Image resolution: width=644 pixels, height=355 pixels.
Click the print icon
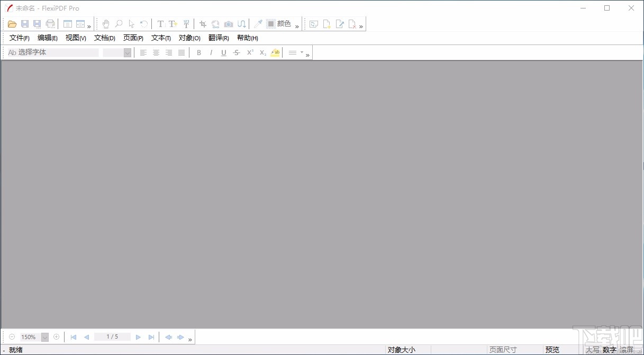[x=50, y=24]
